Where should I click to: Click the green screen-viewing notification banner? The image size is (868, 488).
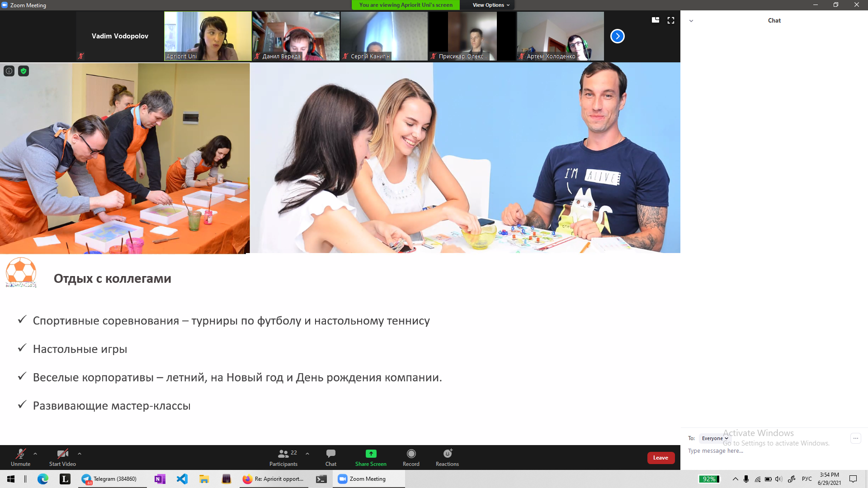tap(406, 5)
